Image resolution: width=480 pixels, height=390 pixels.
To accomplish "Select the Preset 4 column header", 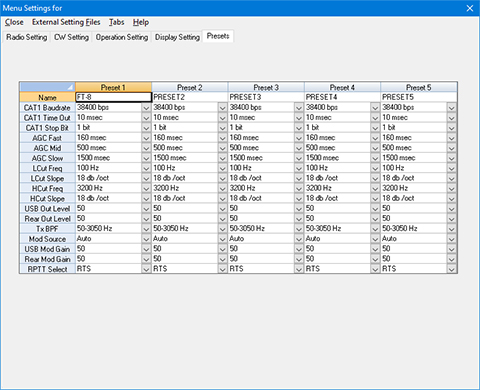I will point(342,87).
